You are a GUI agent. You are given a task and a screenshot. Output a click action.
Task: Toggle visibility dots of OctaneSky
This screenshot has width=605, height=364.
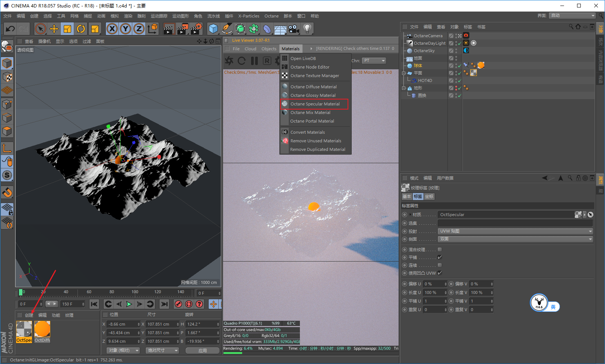point(456,50)
